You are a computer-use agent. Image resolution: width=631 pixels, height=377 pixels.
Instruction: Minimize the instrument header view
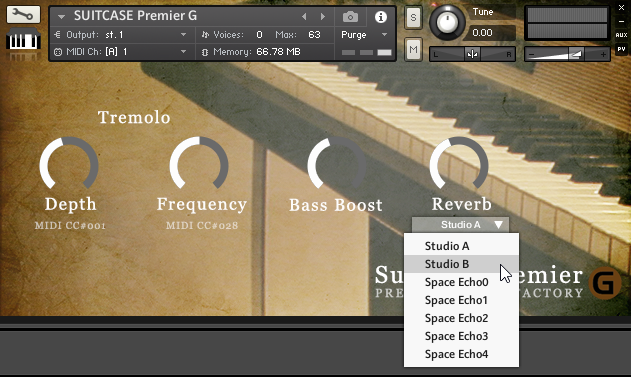pyautogui.click(x=621, y=21)
